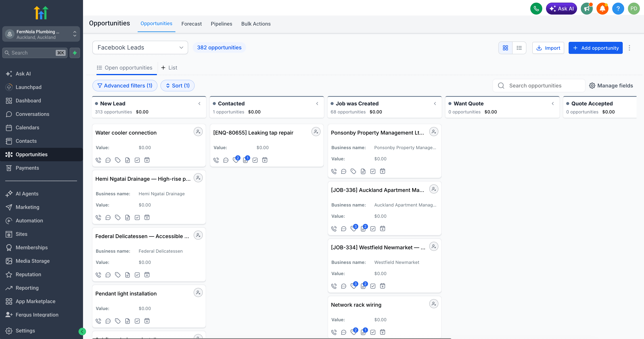Screen dimensions: 644x339
Task: Select the Opportunities top tab
Action: pos(156,24)
